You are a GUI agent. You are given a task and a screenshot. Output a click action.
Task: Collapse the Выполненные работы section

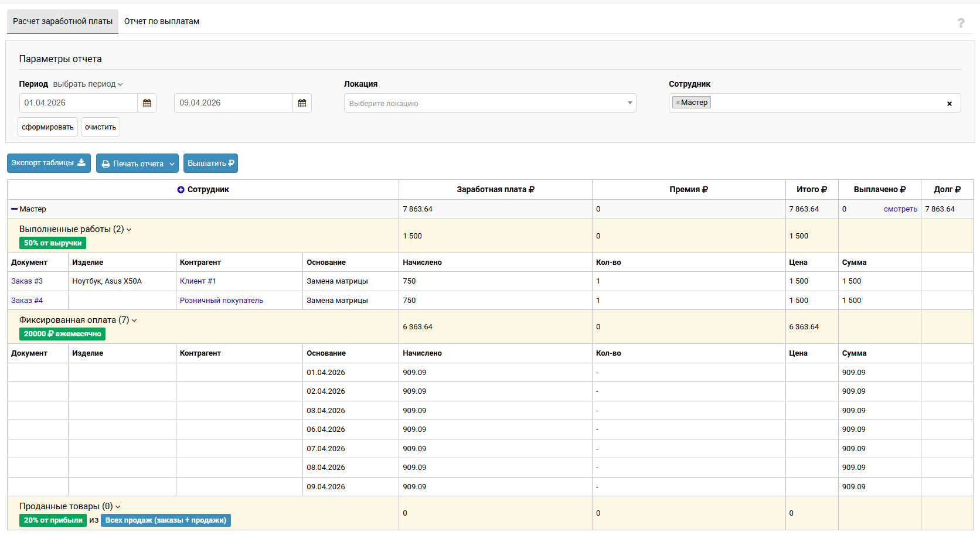pos(75,229)
